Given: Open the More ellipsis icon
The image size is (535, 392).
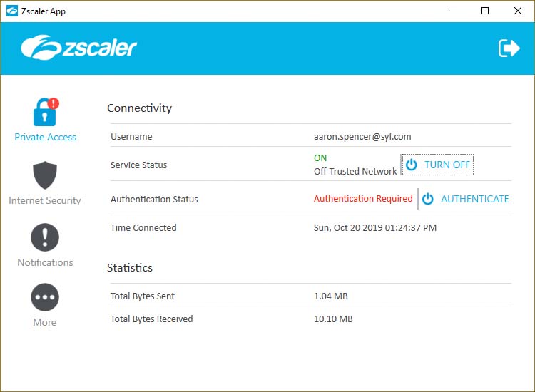Looking at the screenshot, I should [45, 297].
